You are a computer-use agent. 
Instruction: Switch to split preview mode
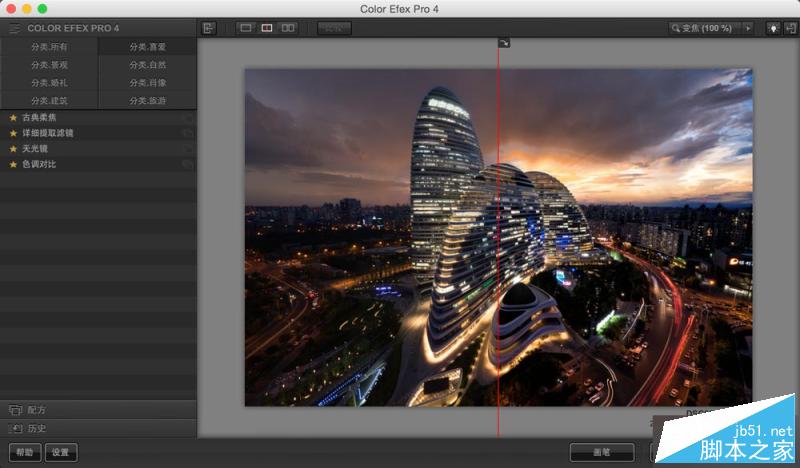click(267, 28)
